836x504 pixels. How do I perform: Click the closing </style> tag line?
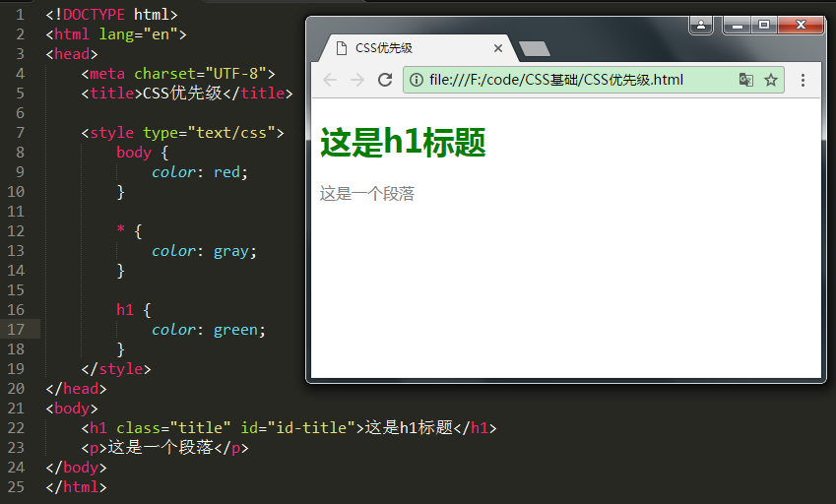[x=115, y=369]
